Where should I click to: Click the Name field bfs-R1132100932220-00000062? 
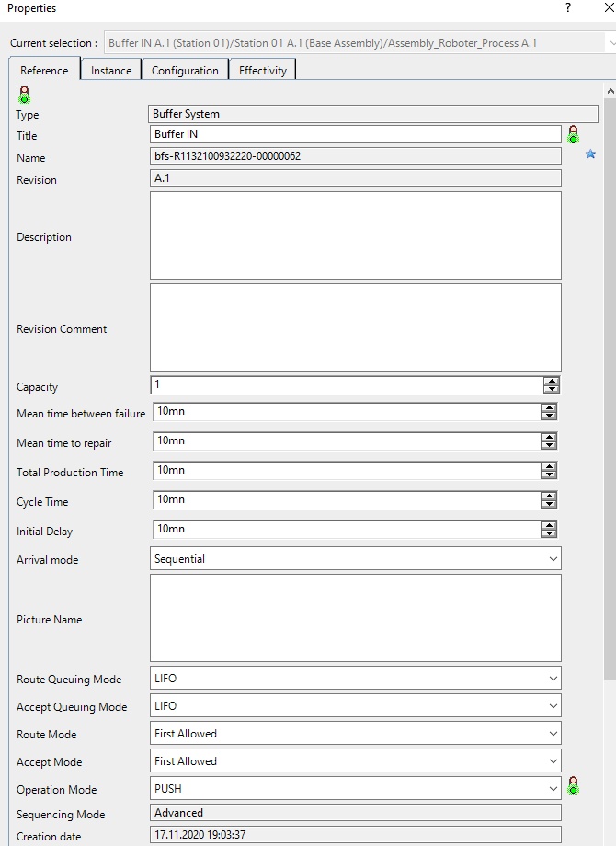point(356,156)
